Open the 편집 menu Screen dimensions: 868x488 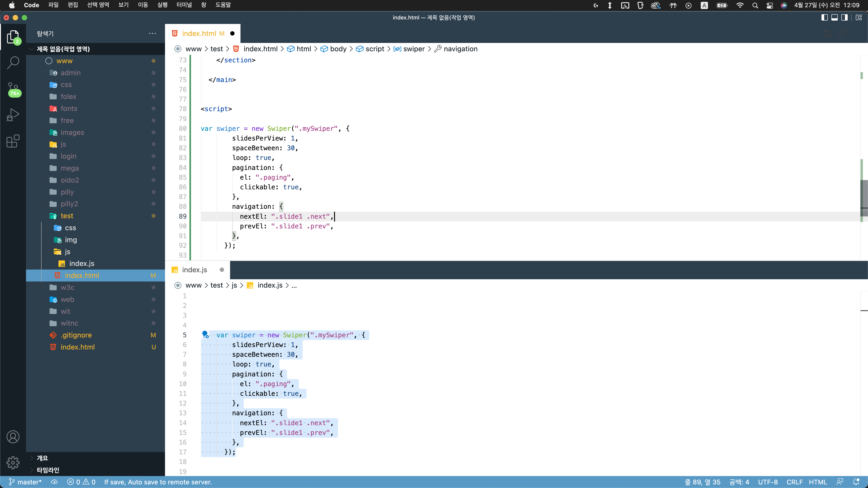pyautogui.click(x=73, y=5)
